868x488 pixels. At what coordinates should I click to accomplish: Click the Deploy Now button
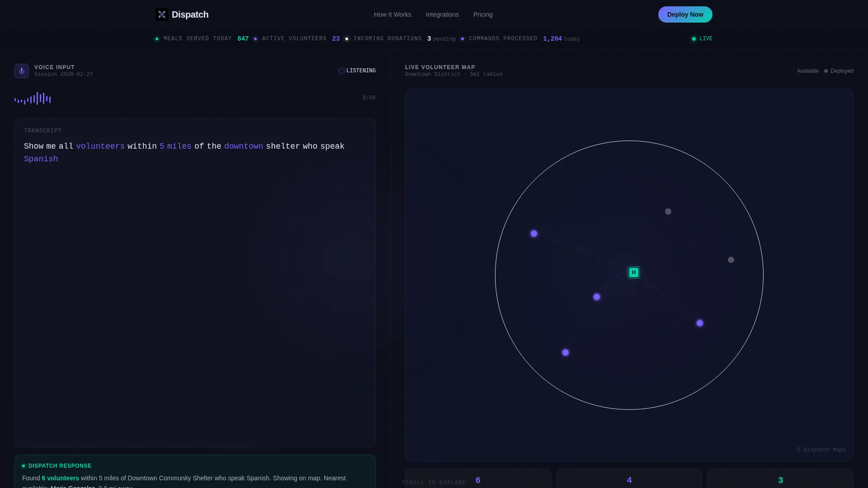[x=685, y=14]
